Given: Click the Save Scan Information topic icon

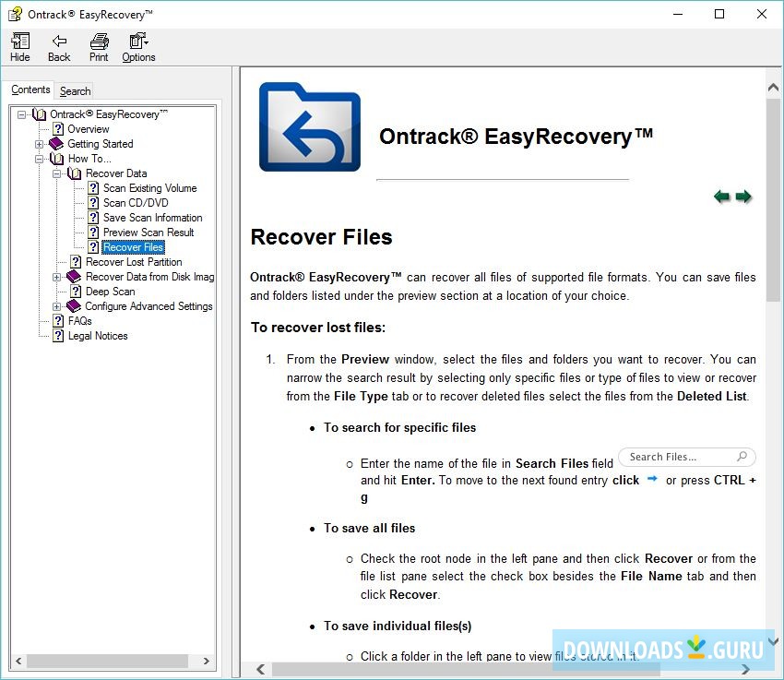Looking at the screenshot, I should tap(93, 218).
